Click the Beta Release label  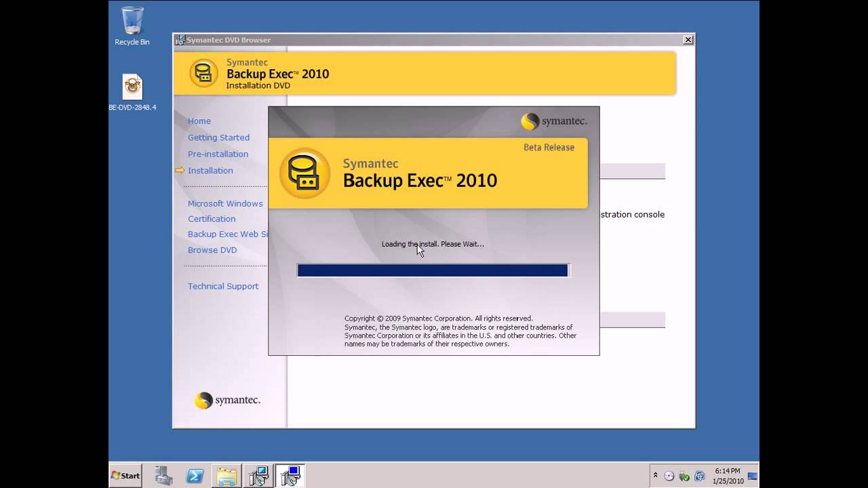point(549,147)
